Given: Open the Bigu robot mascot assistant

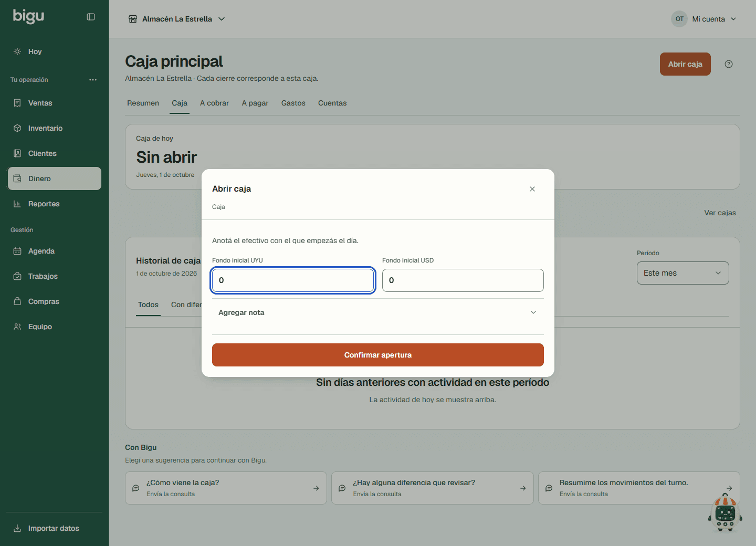Looking at the screenshot, I should 725,513.
